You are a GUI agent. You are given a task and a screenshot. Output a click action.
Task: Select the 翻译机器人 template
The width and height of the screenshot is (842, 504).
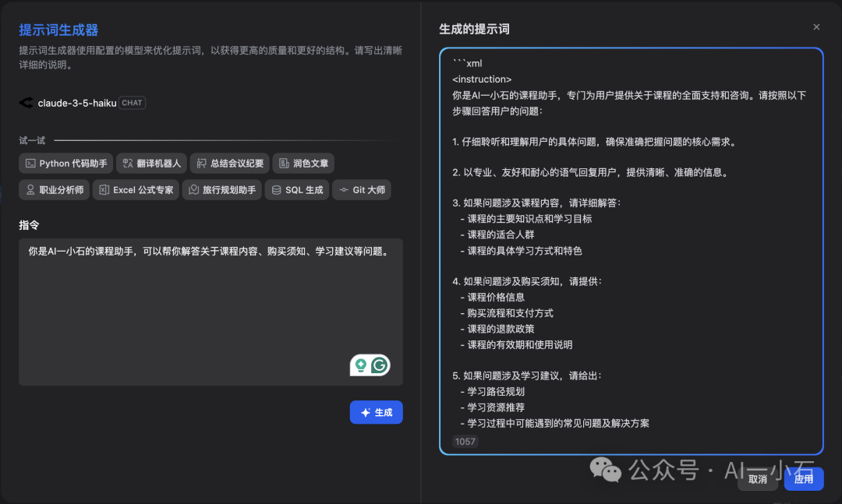151,163
